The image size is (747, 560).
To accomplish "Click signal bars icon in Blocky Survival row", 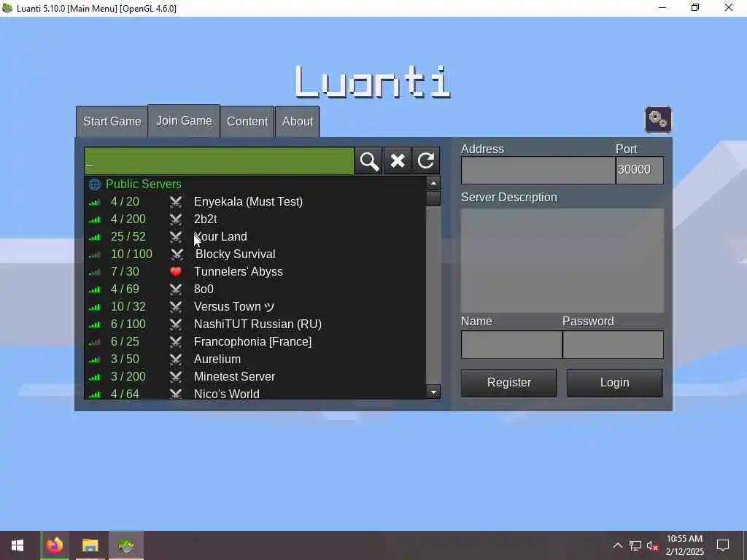I will tap(95, 254).
